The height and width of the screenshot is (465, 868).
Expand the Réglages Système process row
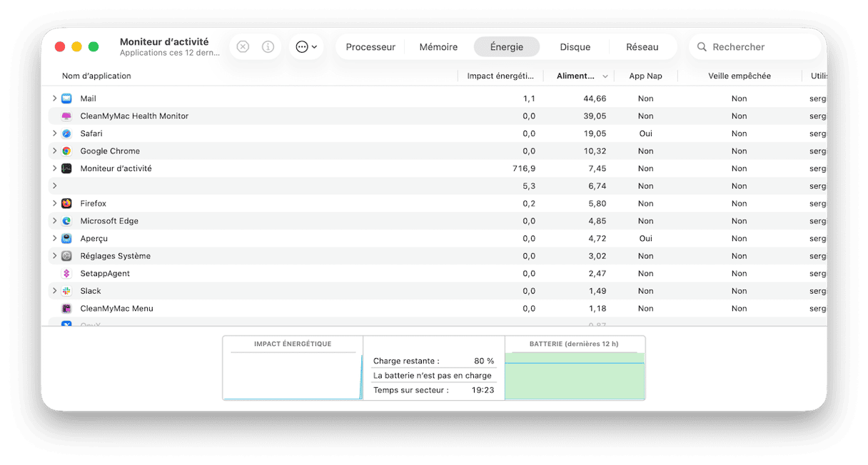(54, 256)
